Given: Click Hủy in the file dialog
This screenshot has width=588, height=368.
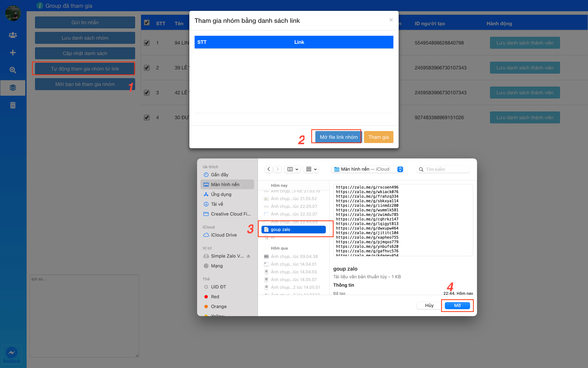Looking at the screenshot, I should tap(429, 305).
